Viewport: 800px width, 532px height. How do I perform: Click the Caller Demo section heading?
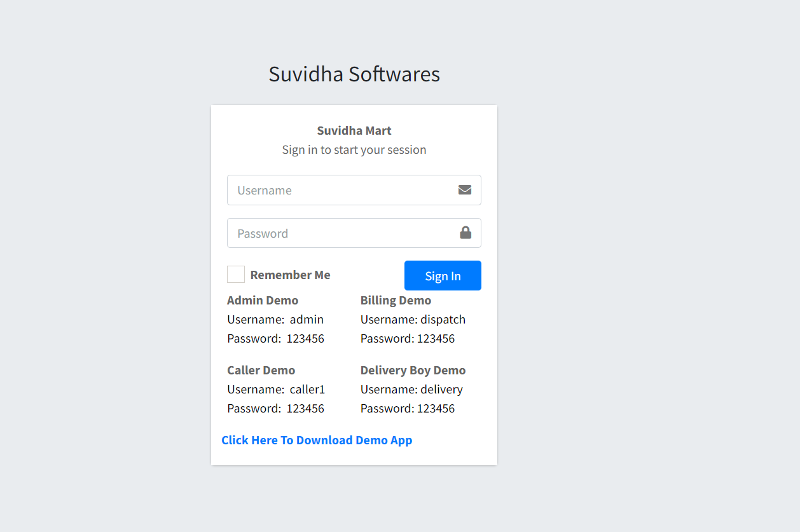pyautogui.click(x=261, y=370)
